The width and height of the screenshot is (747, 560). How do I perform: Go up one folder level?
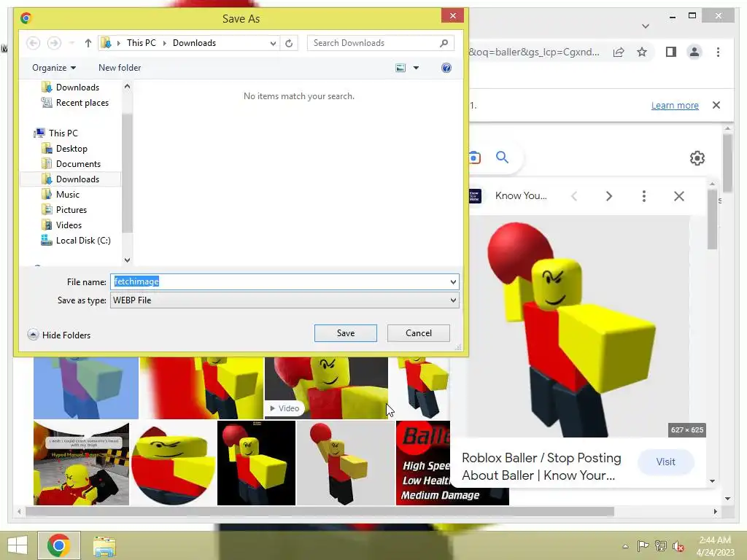click(x=88, y=43)
